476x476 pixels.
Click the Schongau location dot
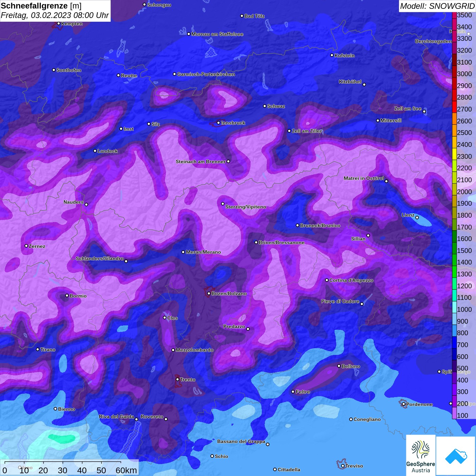click(x=144, y=5)
